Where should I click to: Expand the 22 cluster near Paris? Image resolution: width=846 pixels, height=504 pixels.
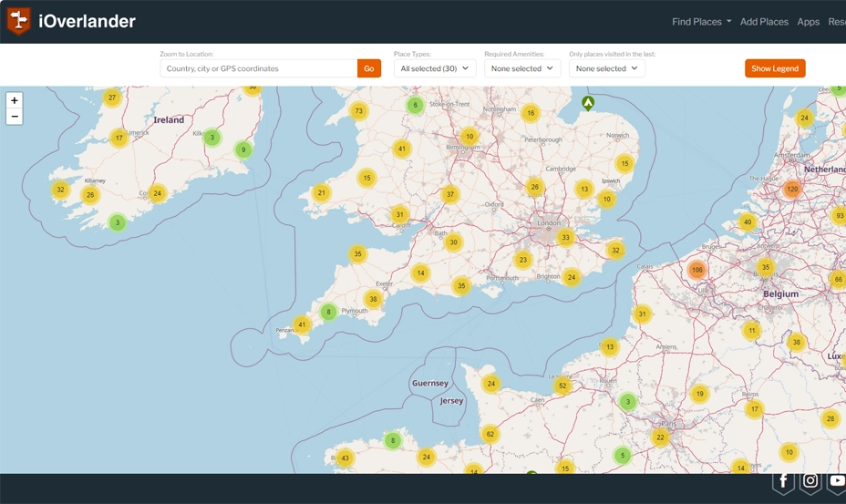tap(660, 437)
